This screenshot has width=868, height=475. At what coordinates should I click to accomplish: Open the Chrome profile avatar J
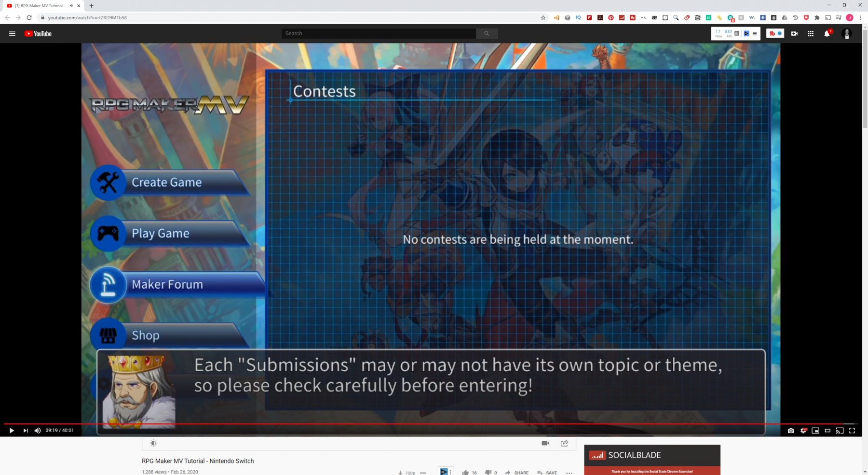850,17
